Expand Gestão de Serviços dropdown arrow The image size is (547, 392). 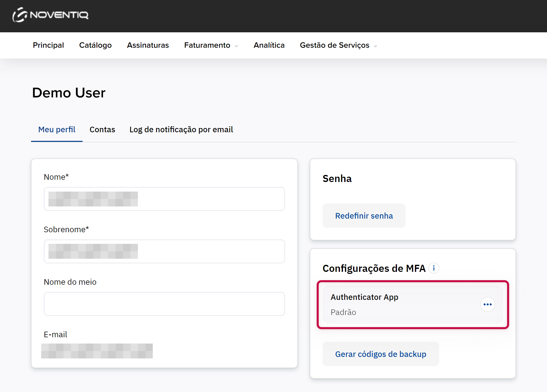376,46
